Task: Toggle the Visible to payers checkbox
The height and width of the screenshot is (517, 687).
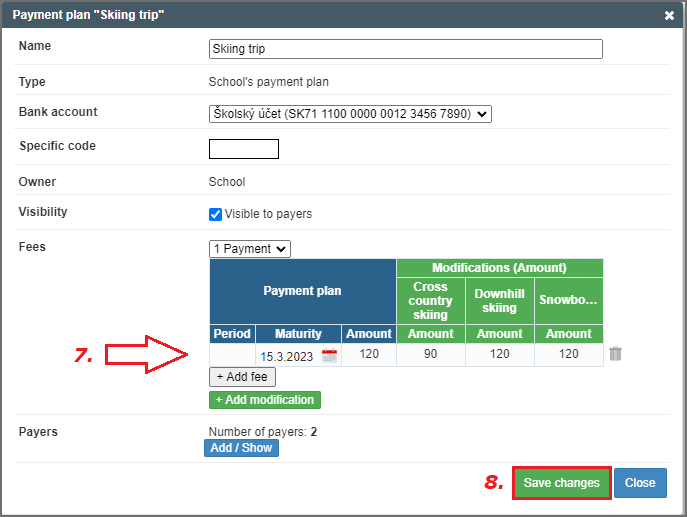Action: [x=215, y=214]
